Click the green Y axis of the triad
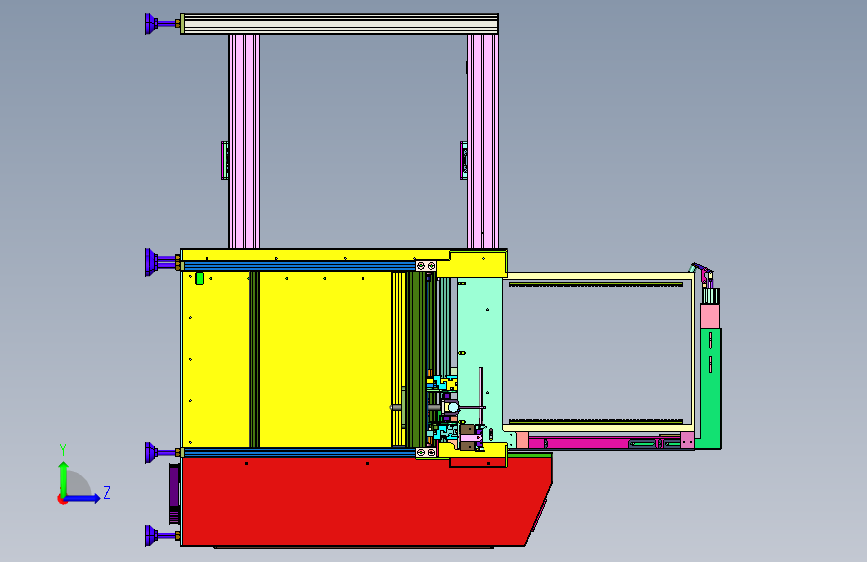This screenshot has width=867, height=562. [63, 479]
